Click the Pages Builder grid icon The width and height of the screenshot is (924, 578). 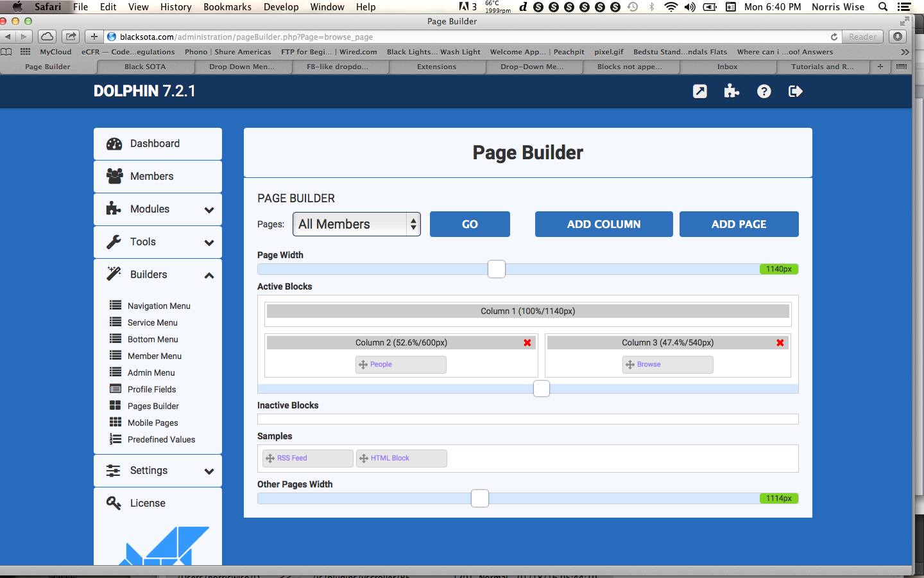coord(116,405)
